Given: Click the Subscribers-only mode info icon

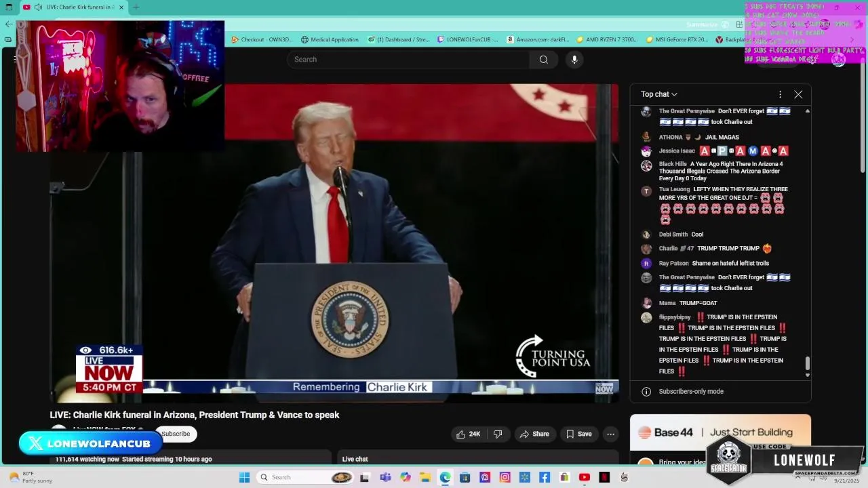Looking at the screenshot, I should click(646, 391).
